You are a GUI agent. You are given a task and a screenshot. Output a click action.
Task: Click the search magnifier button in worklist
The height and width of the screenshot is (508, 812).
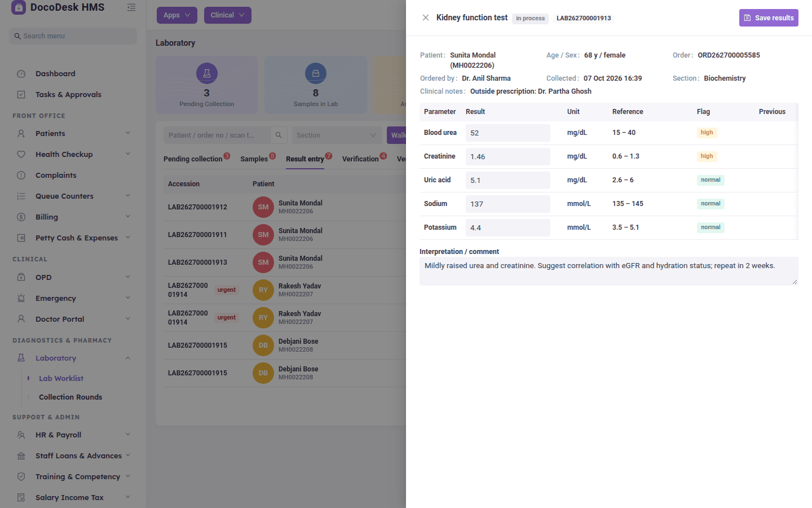click(279, 135)
